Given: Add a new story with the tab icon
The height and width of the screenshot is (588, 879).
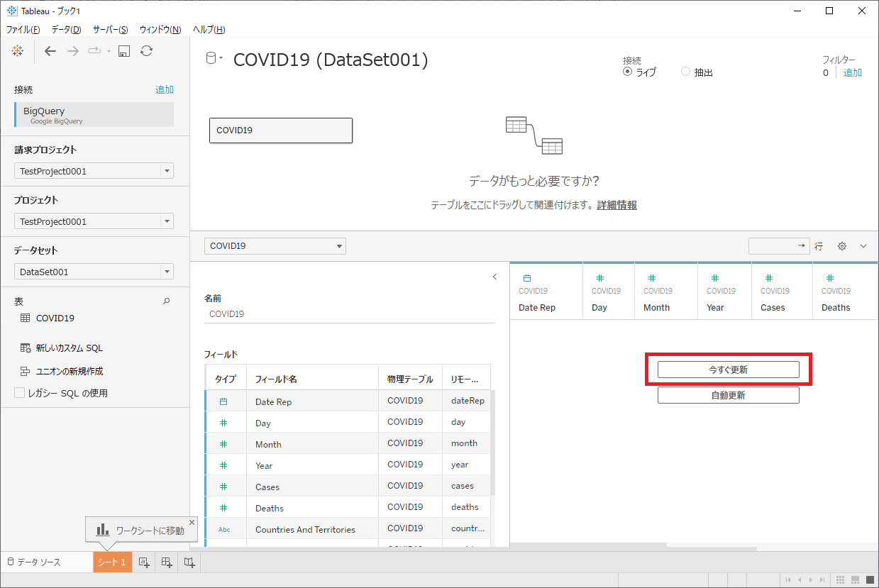Looking at the screenshot, I should (x=189, y=562).
